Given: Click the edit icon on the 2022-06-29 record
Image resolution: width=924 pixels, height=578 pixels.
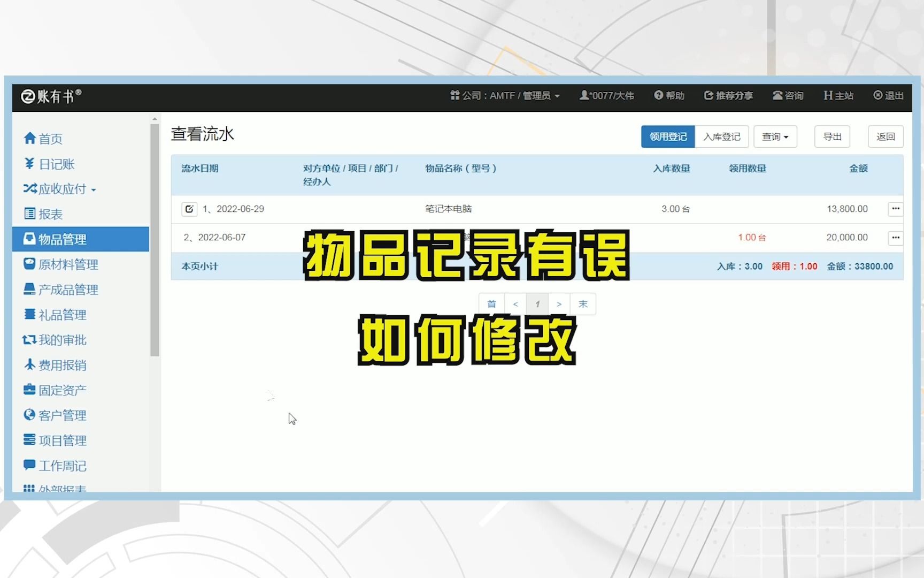Looking at the screenshot, I should tap(189, 209).
